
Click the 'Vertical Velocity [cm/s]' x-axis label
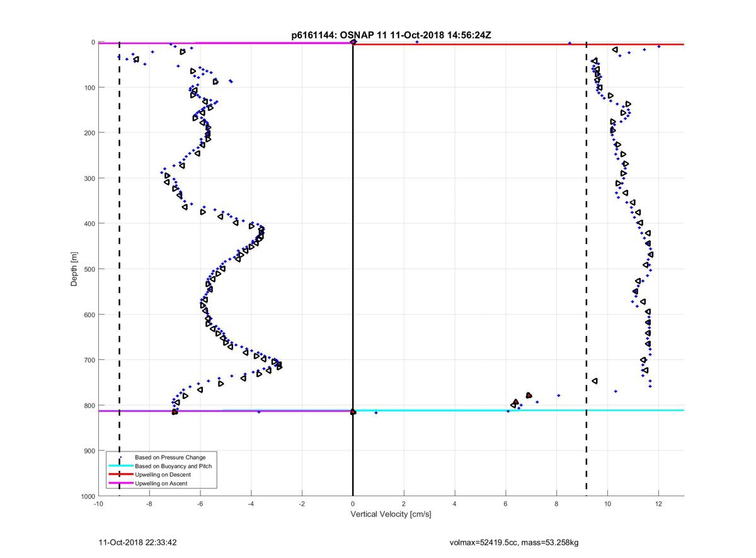(x=391, y=514)
